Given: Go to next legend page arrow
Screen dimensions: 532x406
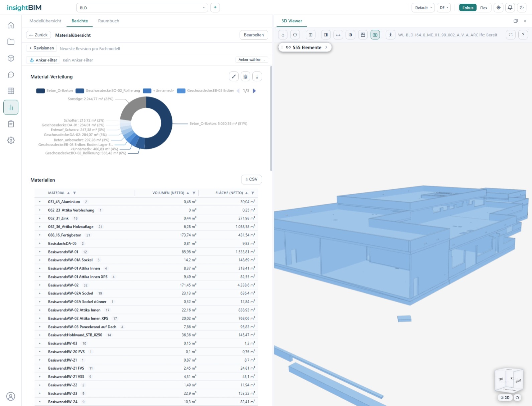Looking at the screenshot, I should point(254,91).
